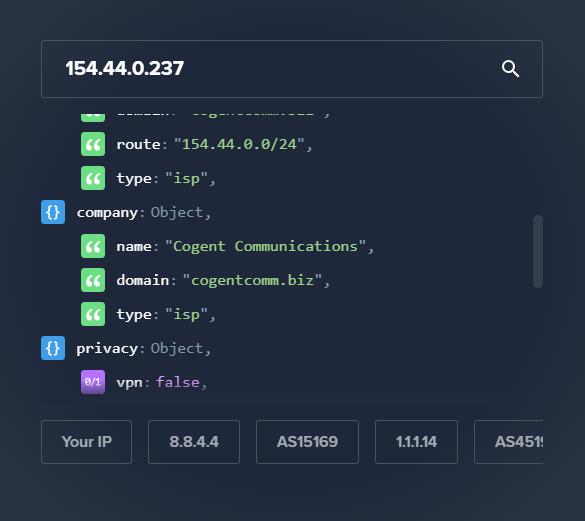Collapse the company object braces icon
This screenshot has height=521, width=585.
pos(53,212)
